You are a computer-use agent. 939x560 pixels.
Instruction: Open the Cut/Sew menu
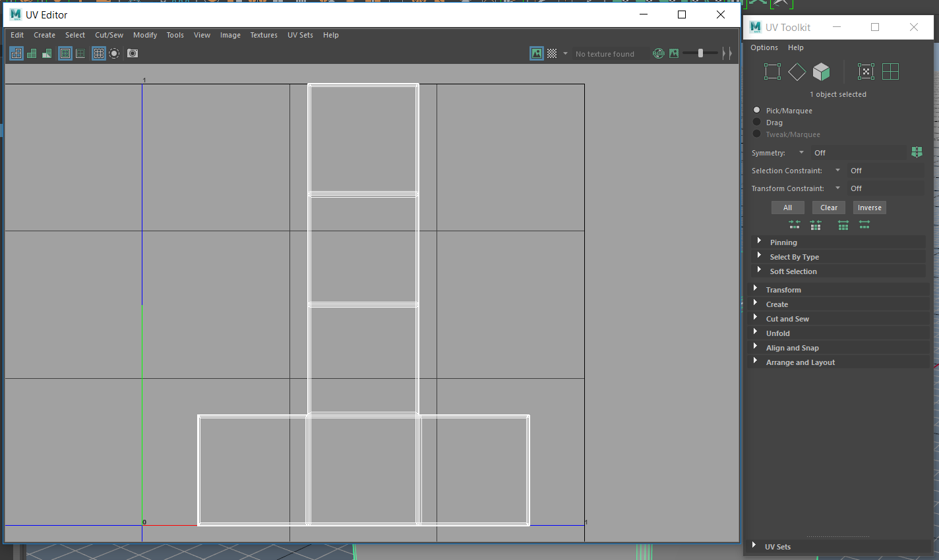tap(109, 35)
